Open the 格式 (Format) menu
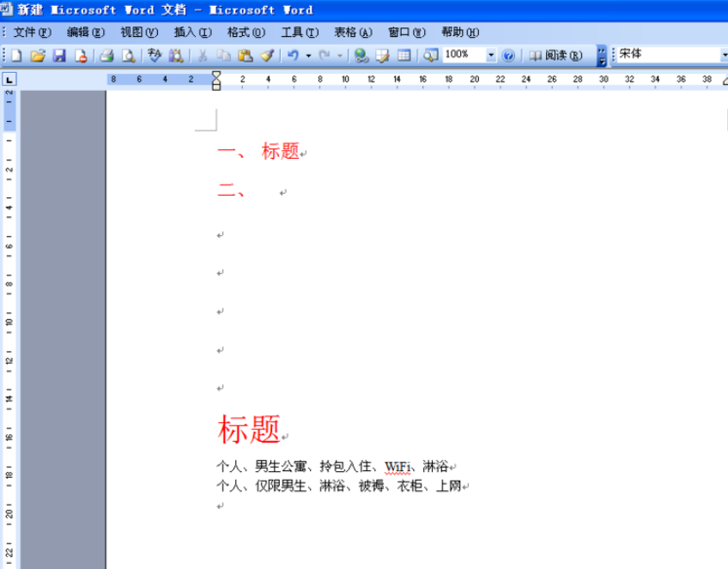Screen dimensions: 728x569 point(246,32)
